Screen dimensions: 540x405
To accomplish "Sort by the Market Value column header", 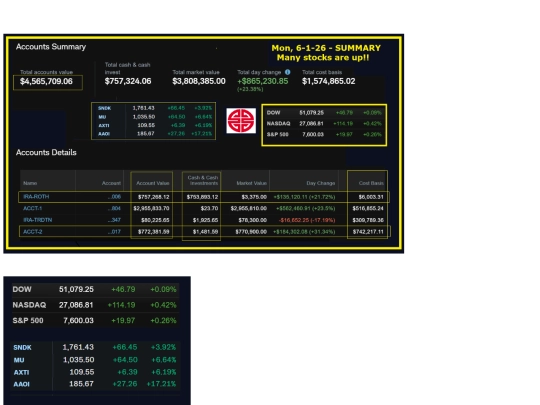I will tap(251, 183).
